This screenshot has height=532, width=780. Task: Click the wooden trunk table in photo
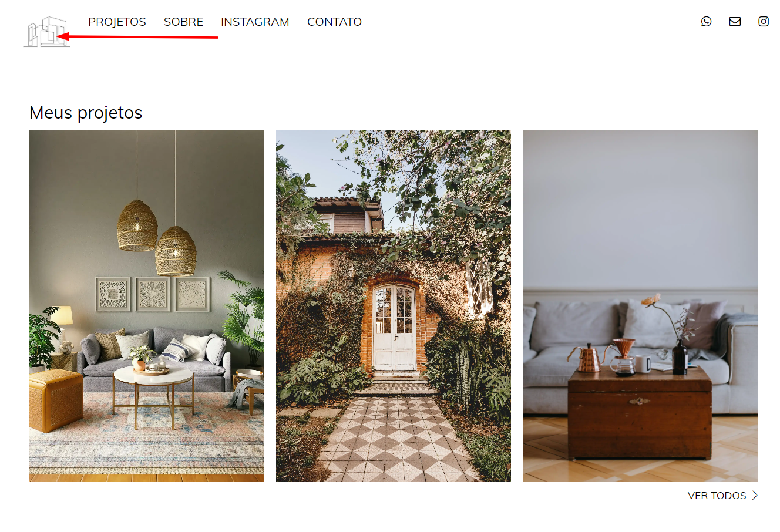coord(640,413)
